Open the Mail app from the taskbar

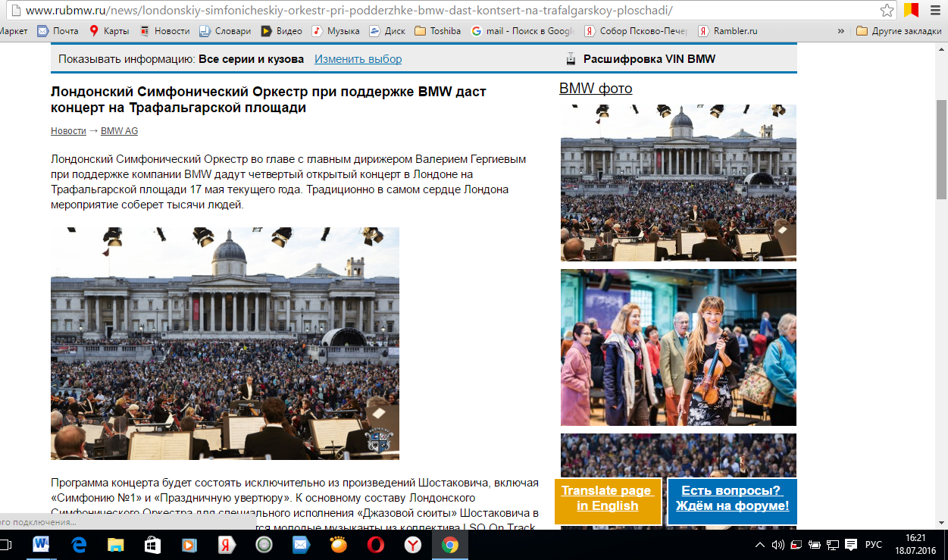pyautogui.click(x=302, y=545)
